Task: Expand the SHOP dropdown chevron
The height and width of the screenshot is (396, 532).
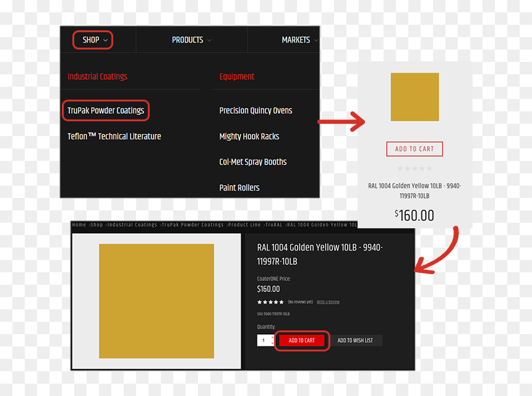Action: (x=106, y=40)
